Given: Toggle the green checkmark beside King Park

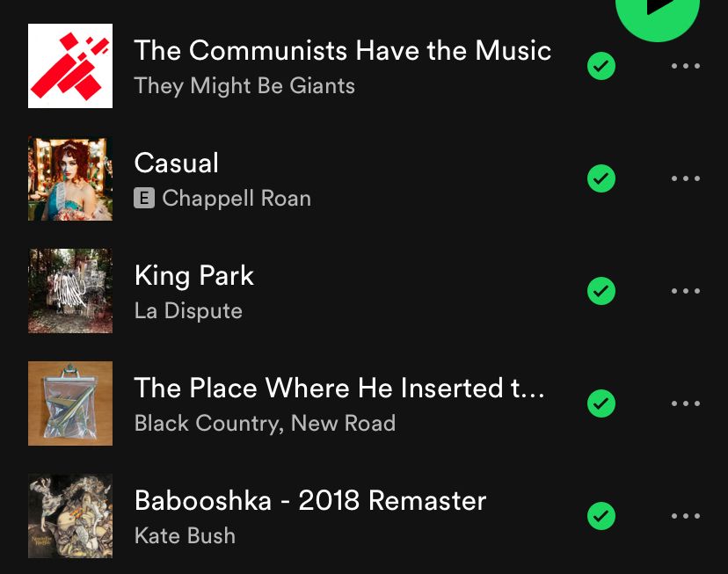Looking at the screenshot, I should coord(601,291).
